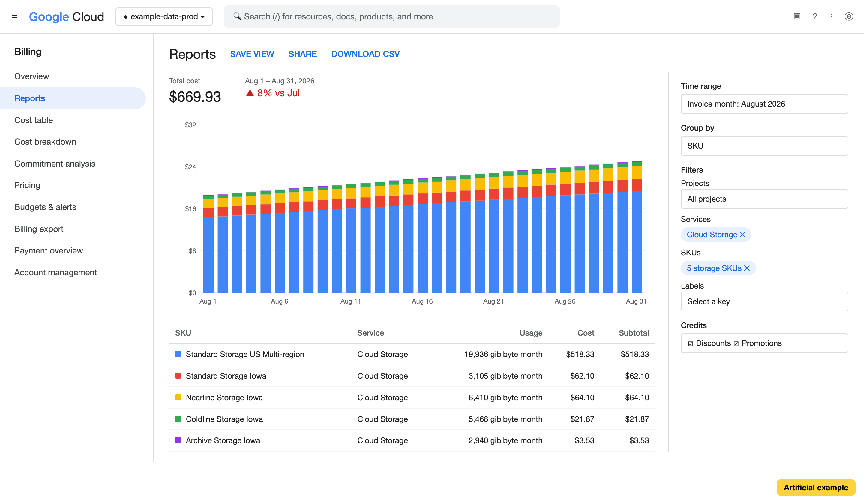Sort by the Usage column header

531,333
